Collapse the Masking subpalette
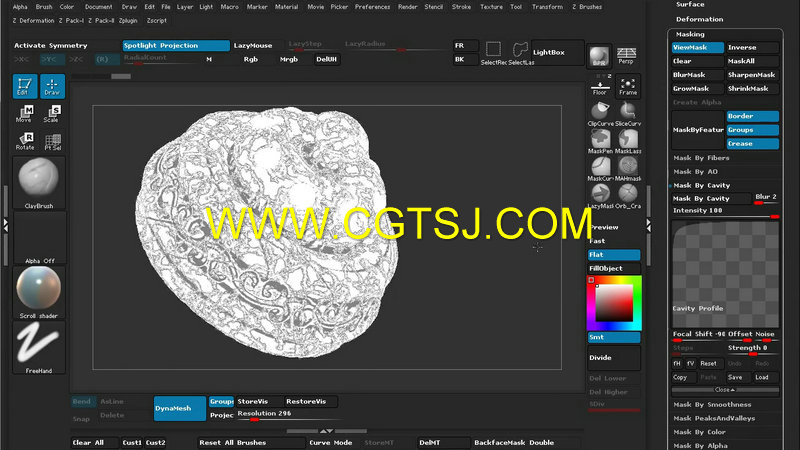 pos(690,34)
